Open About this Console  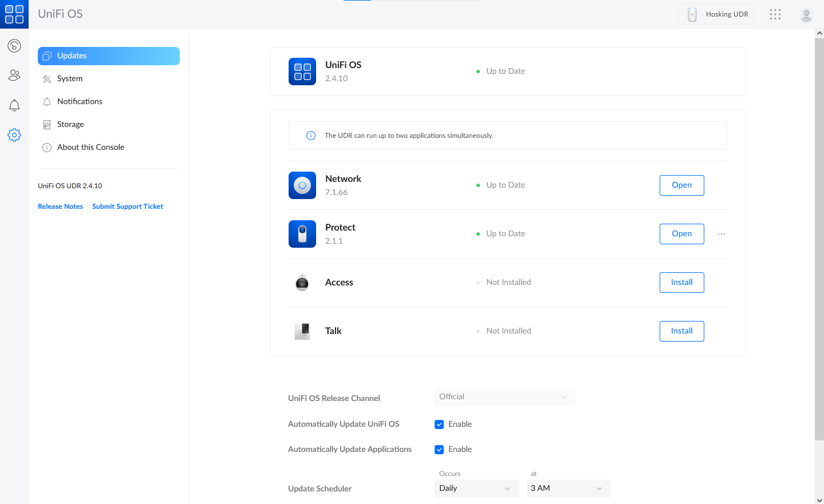(x=109, y=148)
